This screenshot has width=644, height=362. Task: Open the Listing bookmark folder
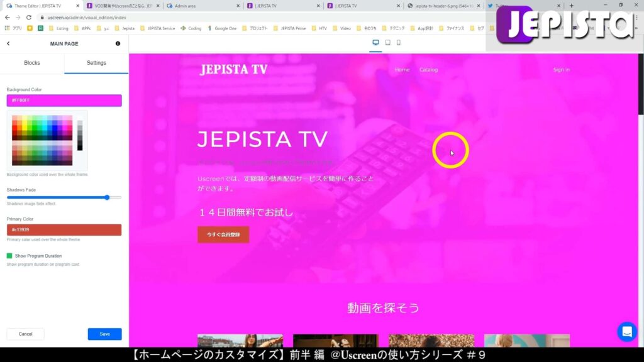[58, 28]
